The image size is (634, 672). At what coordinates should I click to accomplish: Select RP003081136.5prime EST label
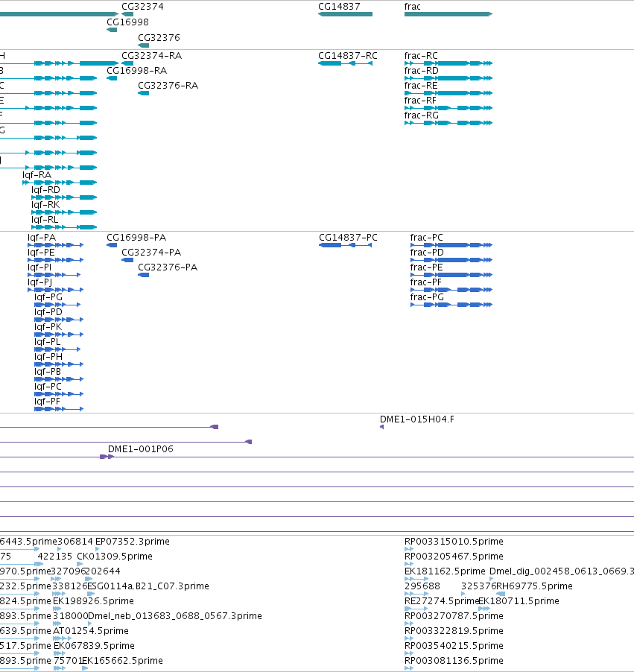point(454,660)
